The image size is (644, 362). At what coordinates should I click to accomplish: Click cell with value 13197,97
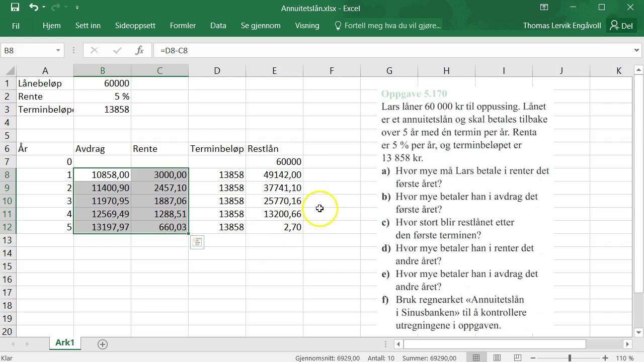102,227
